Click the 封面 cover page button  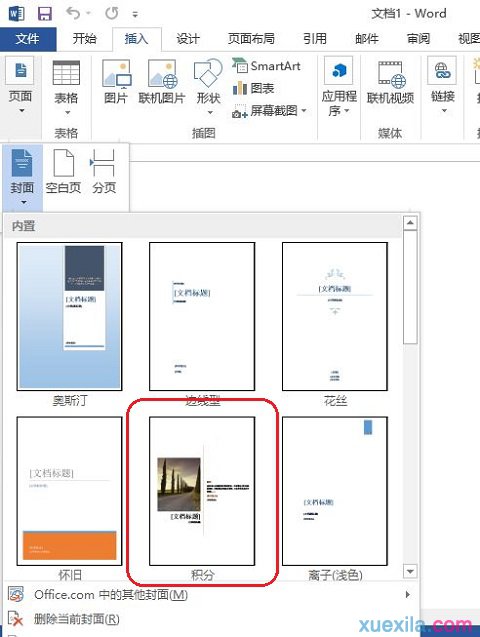coord(22,177)
